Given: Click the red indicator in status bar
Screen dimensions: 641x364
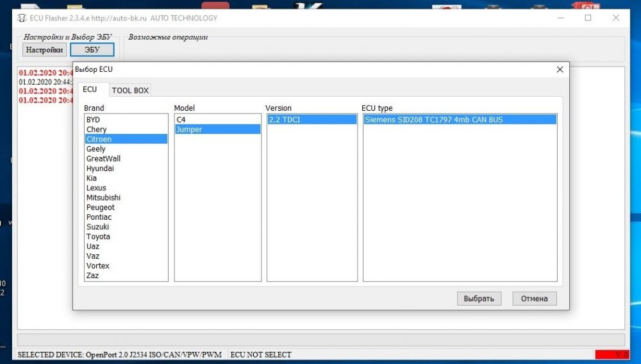Looking at the screenshot, I should pos(612,354).
